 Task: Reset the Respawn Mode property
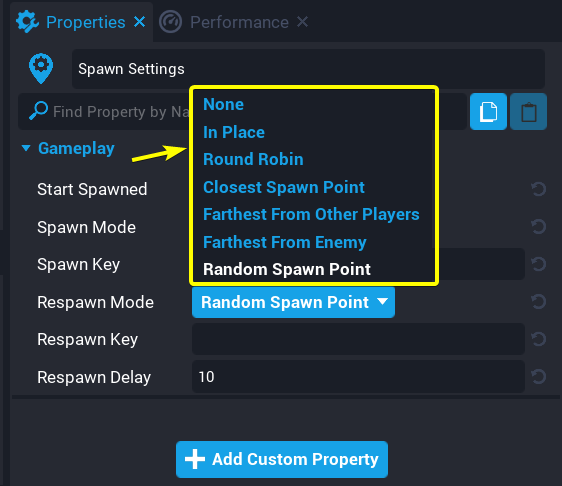click(x=538, y=302)
